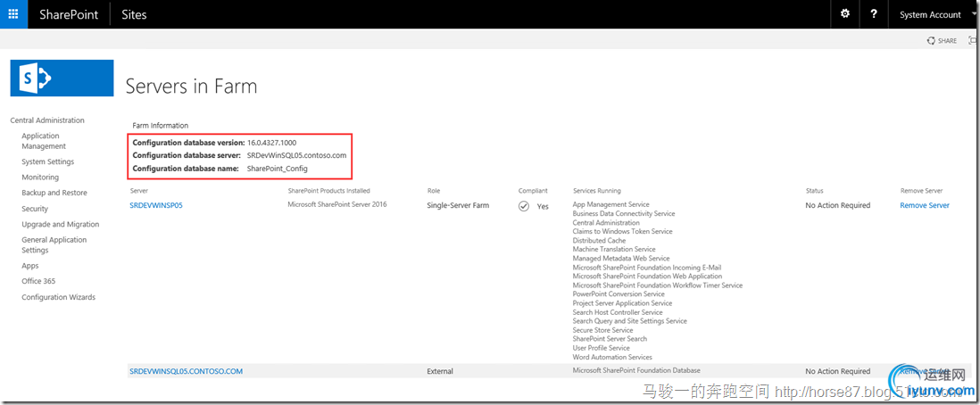Open Central Administration in sidebar

click(x=47, y=120)
